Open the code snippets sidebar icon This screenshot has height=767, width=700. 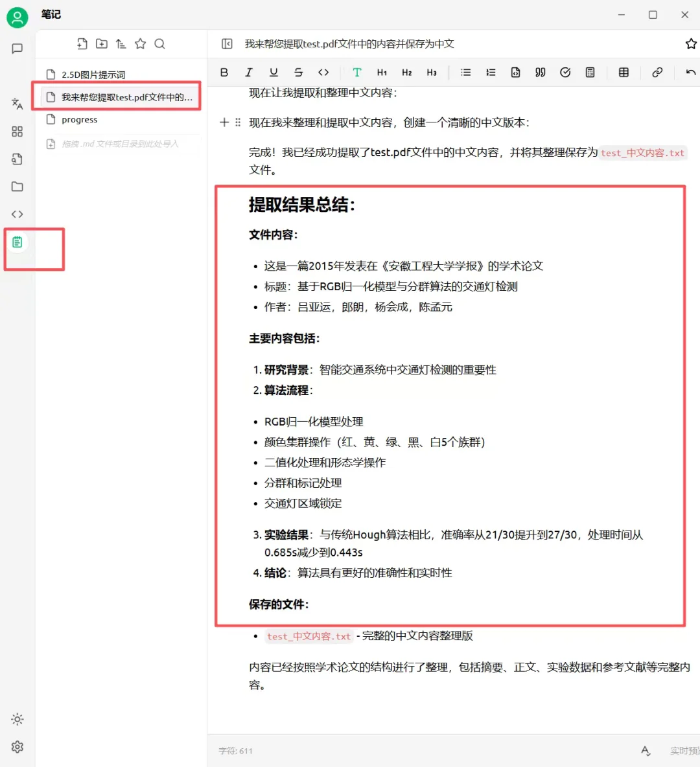(17, 214)
